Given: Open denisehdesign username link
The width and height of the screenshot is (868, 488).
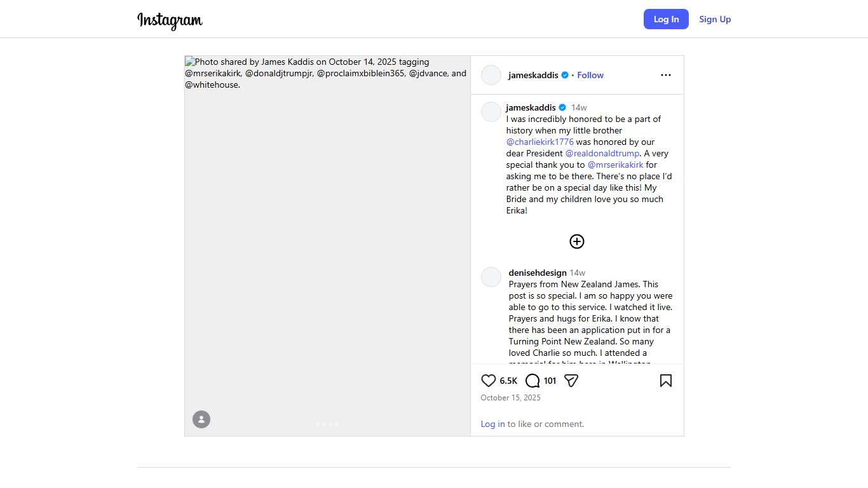Looking at the screenshot, I should tap(537, 273).
